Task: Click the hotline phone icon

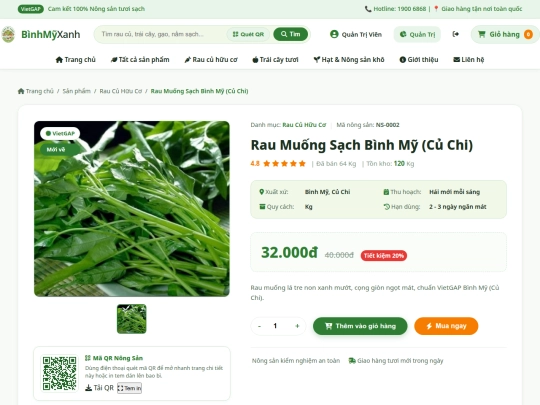Action: [x=368, y=9]
